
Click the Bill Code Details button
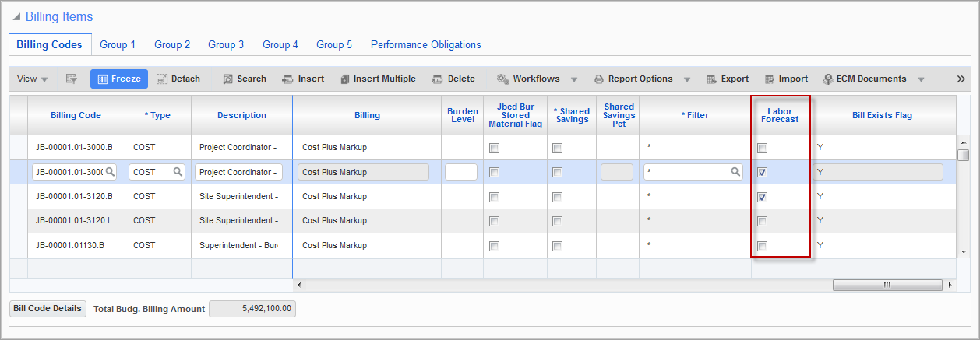[48, 309]
